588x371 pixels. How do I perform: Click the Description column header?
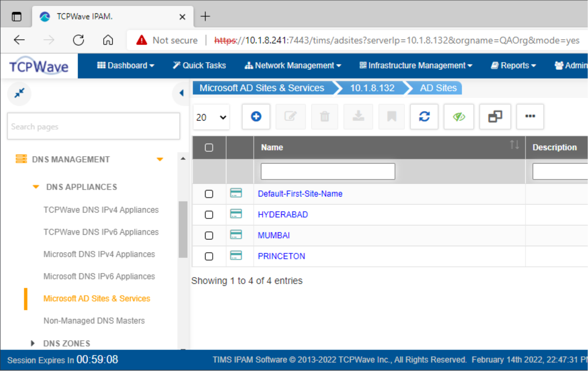pos(555,147)
